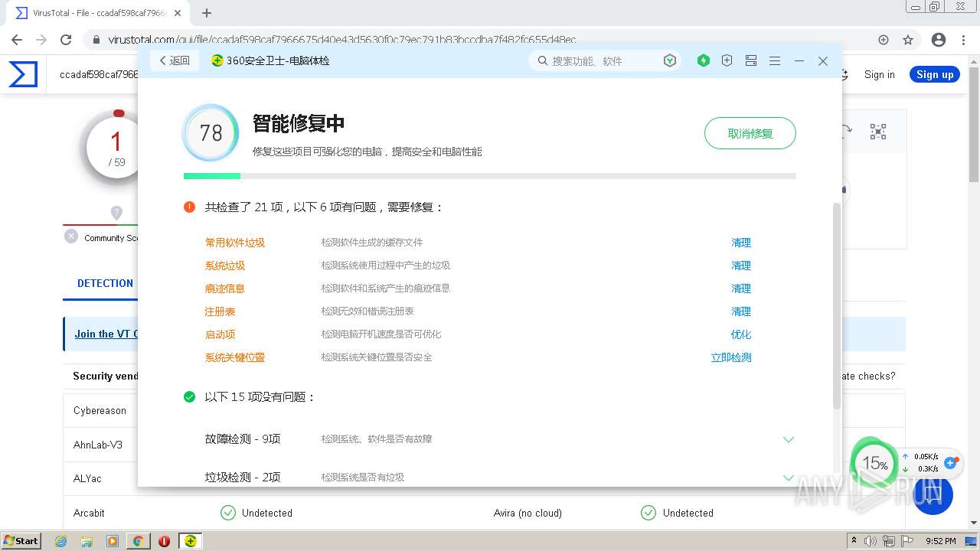Select the 系统关键位置 item
This screenshot has width=980, height=551.
point(235,357)
